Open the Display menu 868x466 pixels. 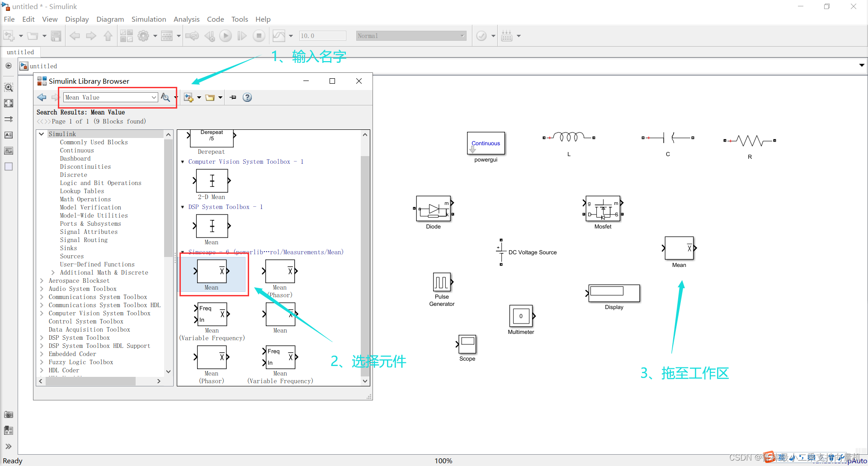tap(77, 19)
